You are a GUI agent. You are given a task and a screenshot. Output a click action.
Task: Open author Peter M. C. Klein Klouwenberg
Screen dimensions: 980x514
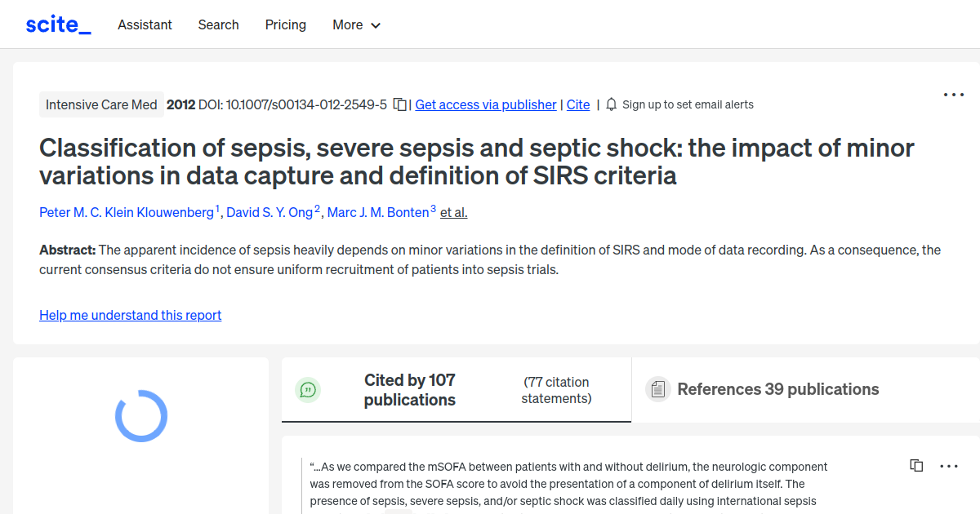pyautogui.click(x=127, y=212)
